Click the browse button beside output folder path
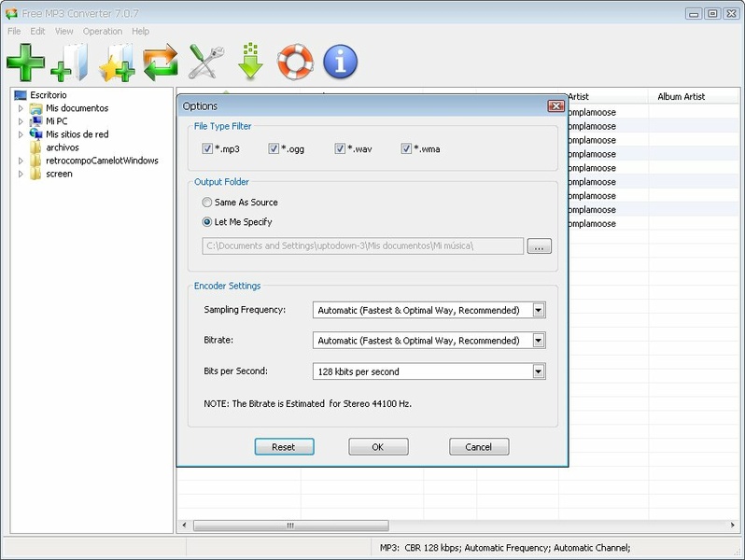 pyautogui.click(x=539, y=246)
